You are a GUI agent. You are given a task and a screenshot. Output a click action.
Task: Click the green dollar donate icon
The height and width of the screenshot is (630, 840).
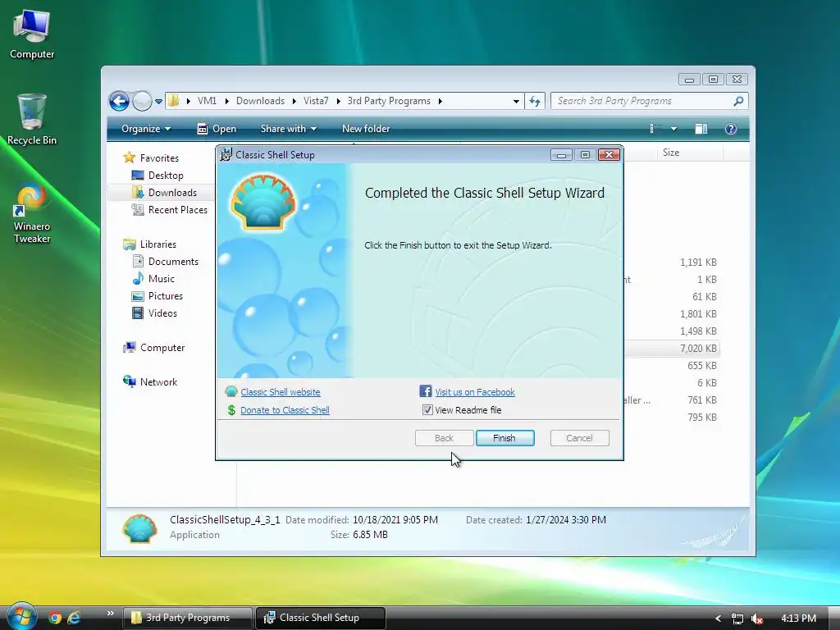(x=231, y=410)
